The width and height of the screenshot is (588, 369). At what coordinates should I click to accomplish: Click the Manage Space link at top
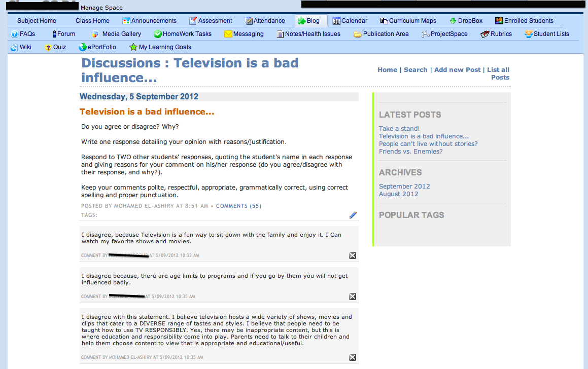tap(101, 8)
